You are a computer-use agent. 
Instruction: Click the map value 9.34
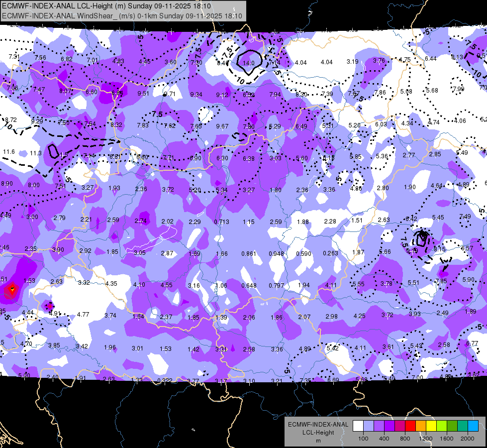click(x=196, y=95)
